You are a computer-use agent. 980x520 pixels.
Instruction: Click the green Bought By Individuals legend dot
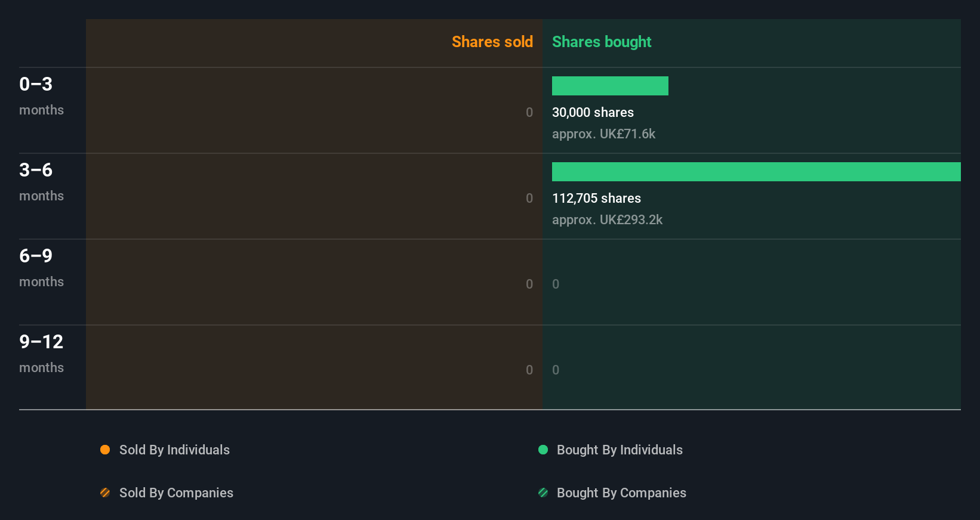[543, 450]
